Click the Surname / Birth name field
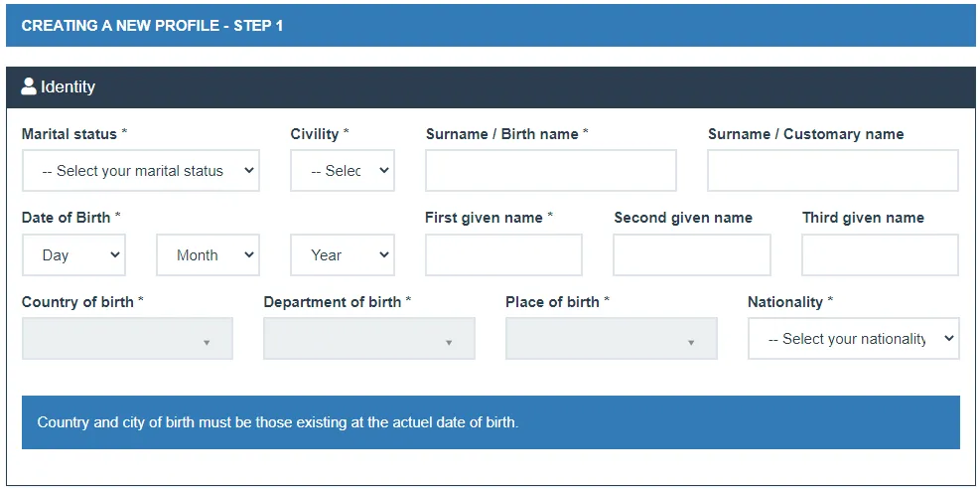980x489 pixels. pos(550,171)
